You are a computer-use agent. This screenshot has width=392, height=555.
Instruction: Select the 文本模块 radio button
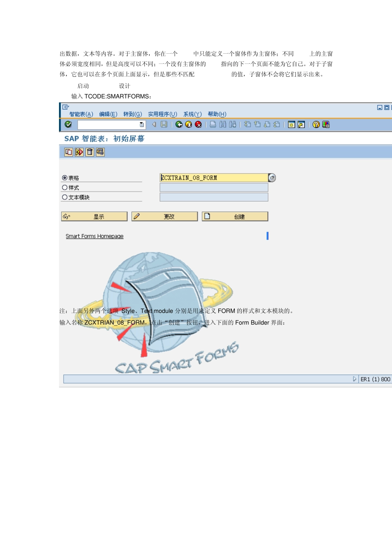[65, 197]
